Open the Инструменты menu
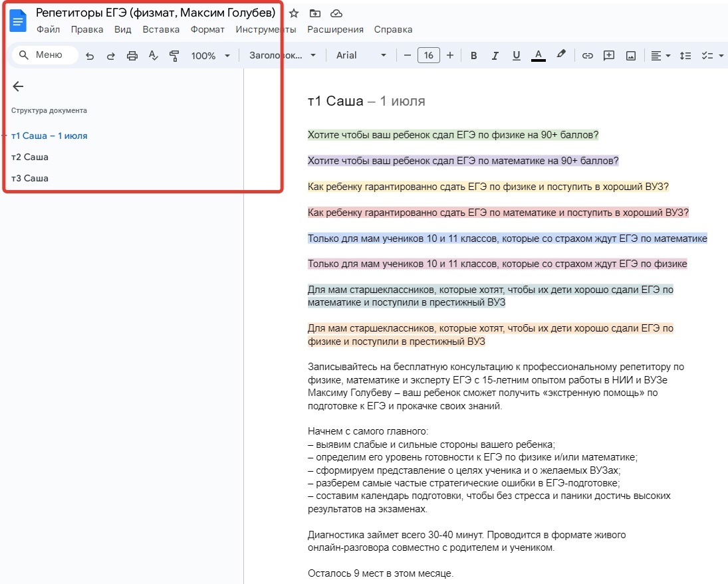Image resolution: width=728 pixels, height=584 pixels. (x=265, y=29)
